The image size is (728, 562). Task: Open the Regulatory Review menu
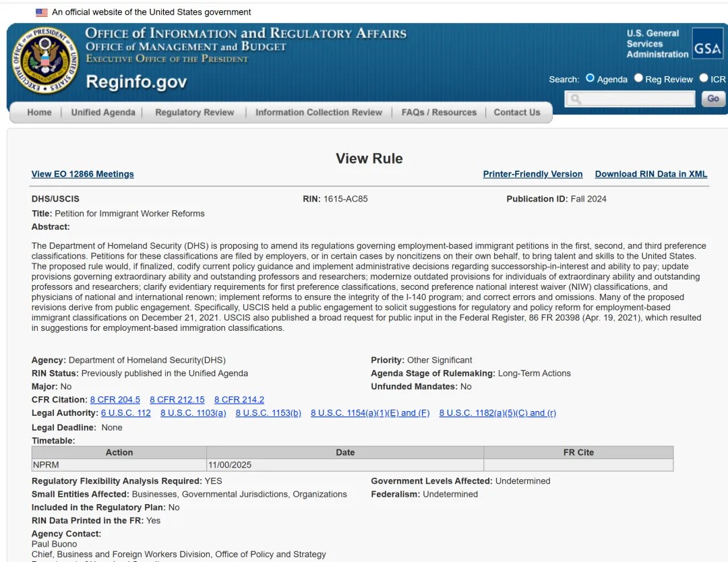[194, 113]
